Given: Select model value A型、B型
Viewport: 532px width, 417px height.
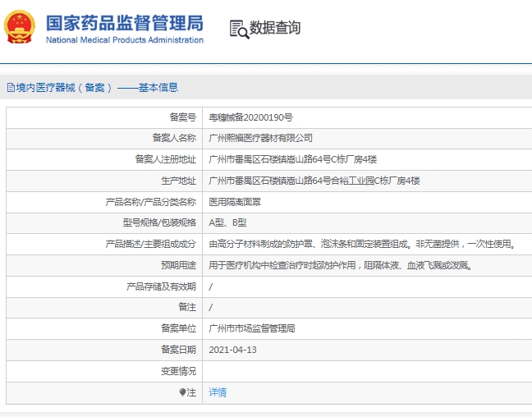Looking at the screenshot, I should 227,222.
